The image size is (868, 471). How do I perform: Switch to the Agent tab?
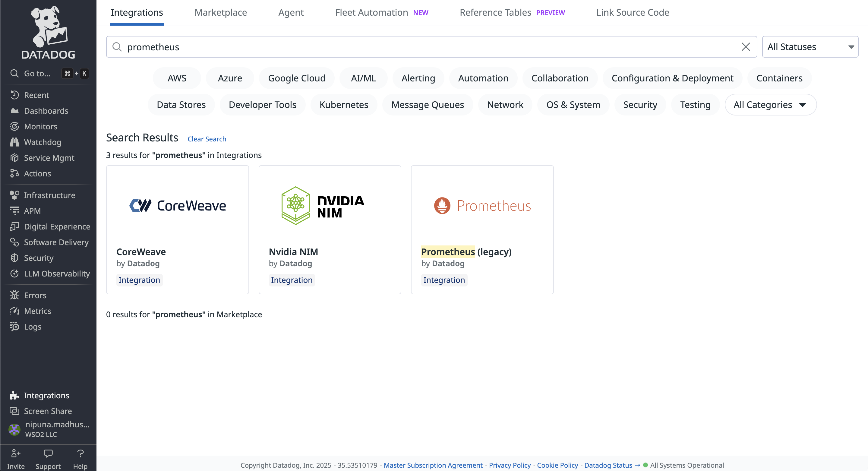(x=291, y=12)
